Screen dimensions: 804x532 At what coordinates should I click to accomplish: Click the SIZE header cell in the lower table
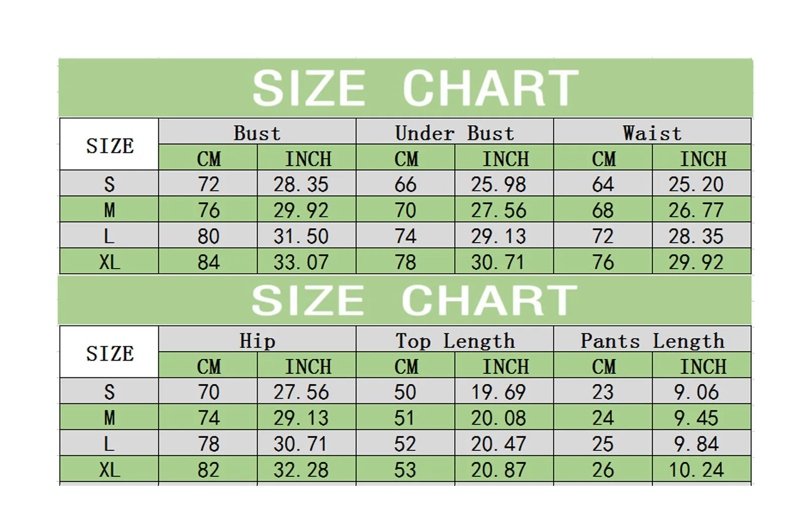click(110, 353)
